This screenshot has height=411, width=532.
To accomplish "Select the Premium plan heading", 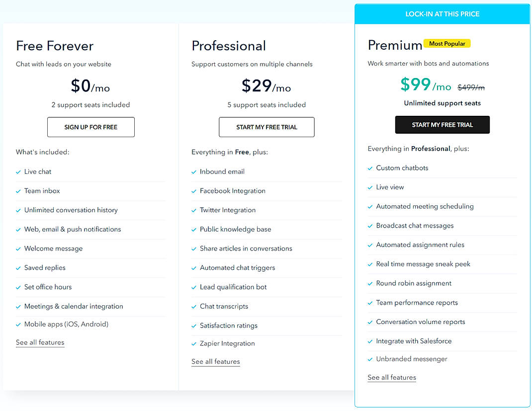I will [395, 45].
